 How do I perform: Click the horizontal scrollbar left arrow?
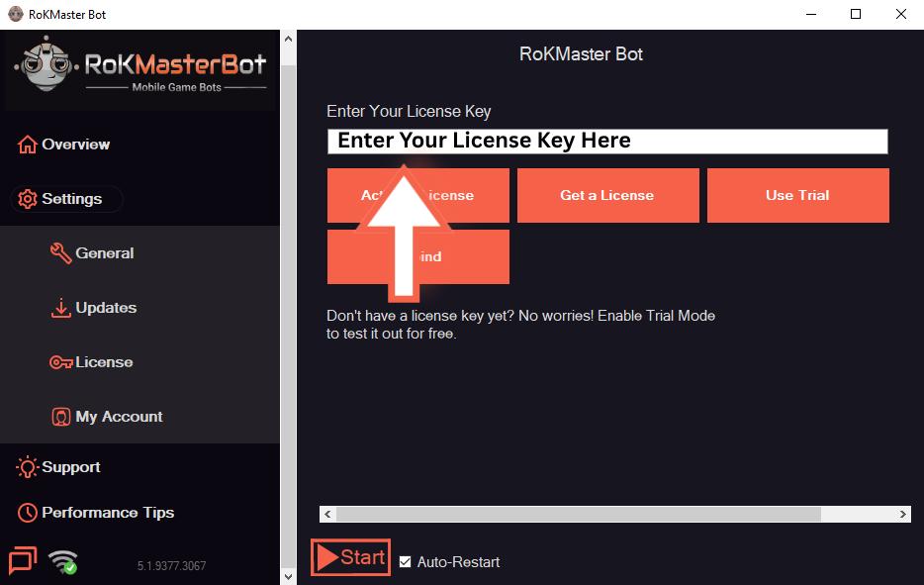328,515
